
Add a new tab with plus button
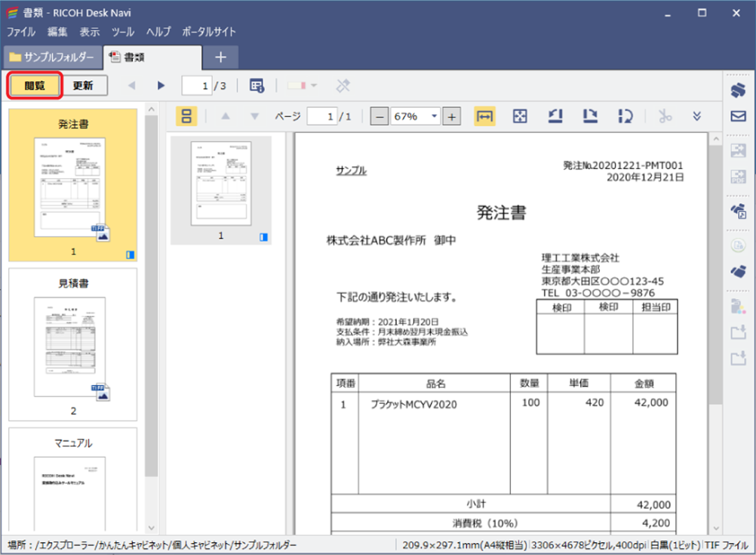(220, 57)
